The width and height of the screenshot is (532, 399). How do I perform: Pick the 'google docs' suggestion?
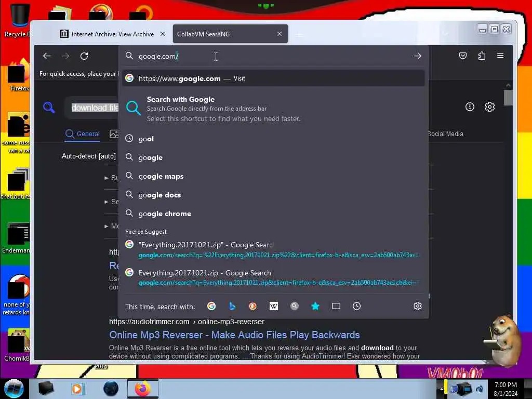tap(273, 195)
